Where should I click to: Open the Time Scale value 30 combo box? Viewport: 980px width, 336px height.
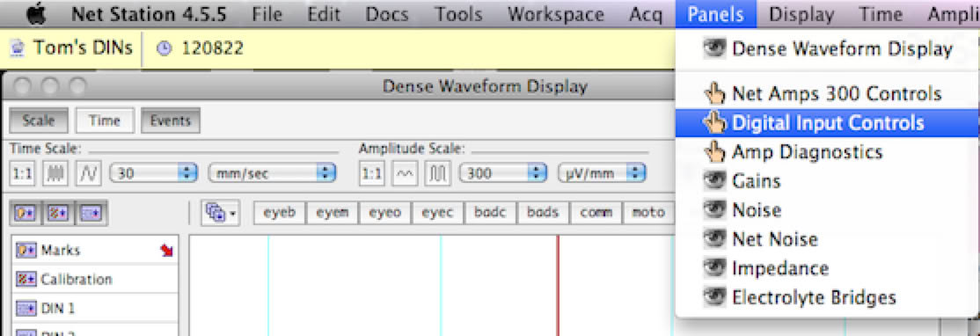(154, 173)
